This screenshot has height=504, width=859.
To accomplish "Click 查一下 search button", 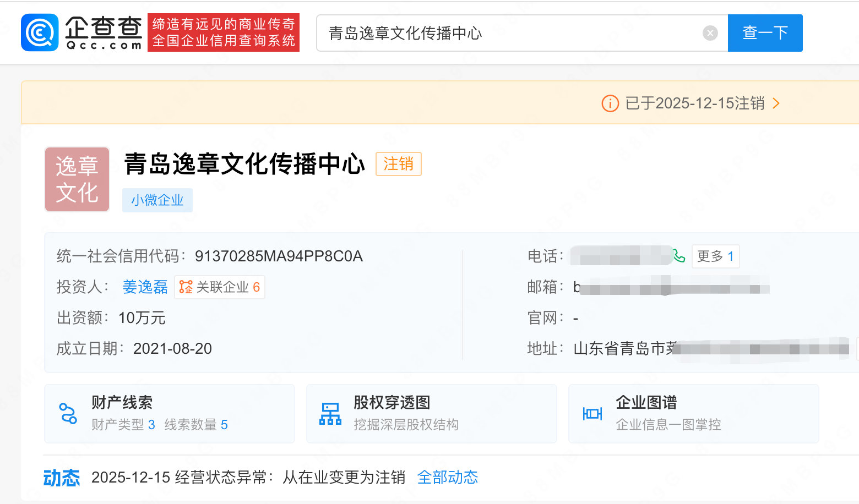I will pos(765,32).
